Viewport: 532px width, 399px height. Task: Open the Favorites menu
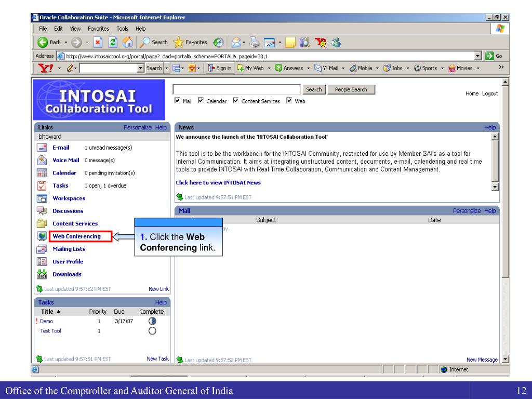pyautogui.click(x=98, y=29)
